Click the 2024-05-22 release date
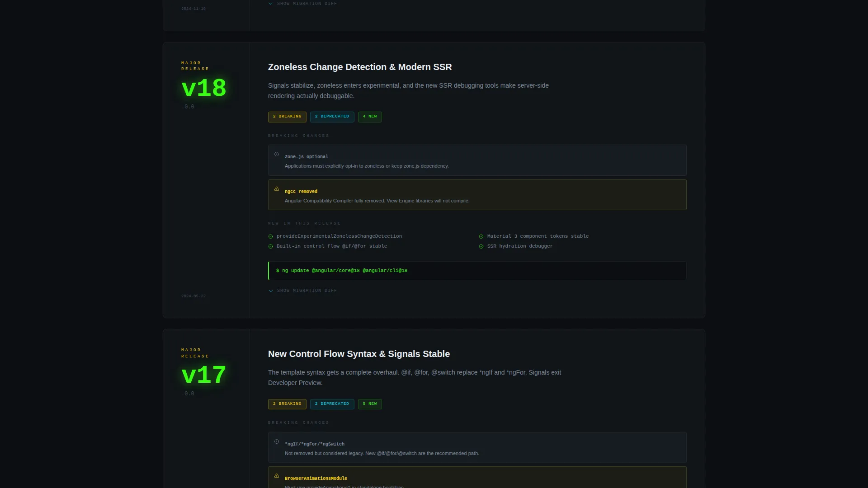The image size is (868, 488). coord(193,296)
